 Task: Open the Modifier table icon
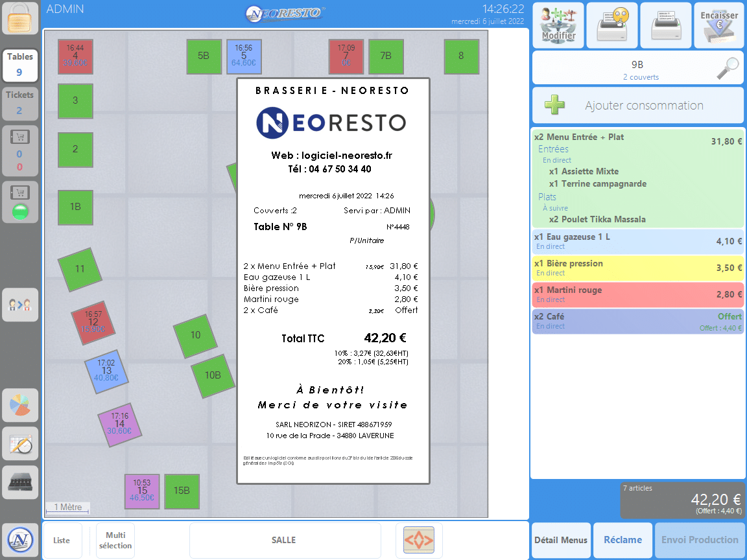[x=558, y=25]
